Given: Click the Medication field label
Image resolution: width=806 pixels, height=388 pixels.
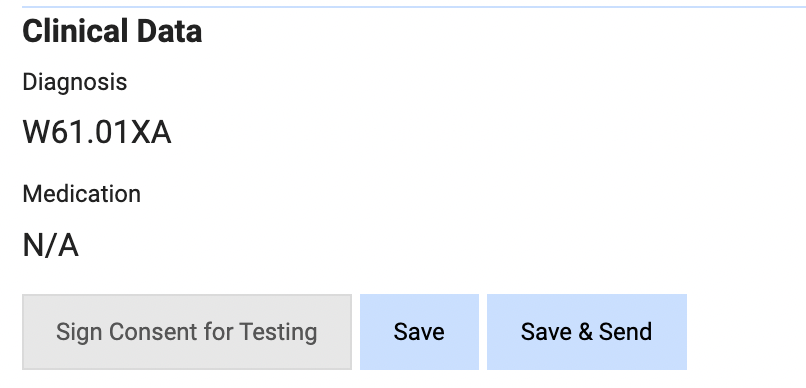Looking at the screenshot, I should [81, 194].
